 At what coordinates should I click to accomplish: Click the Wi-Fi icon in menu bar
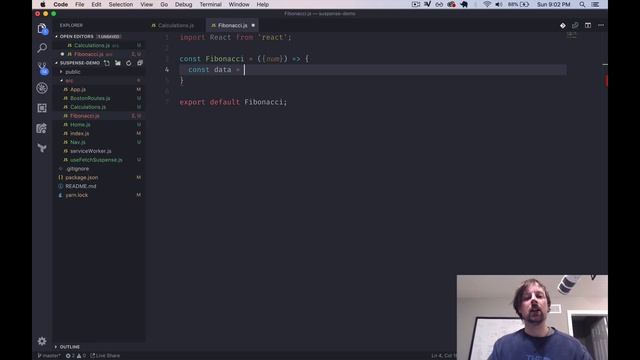click(487, 4)
